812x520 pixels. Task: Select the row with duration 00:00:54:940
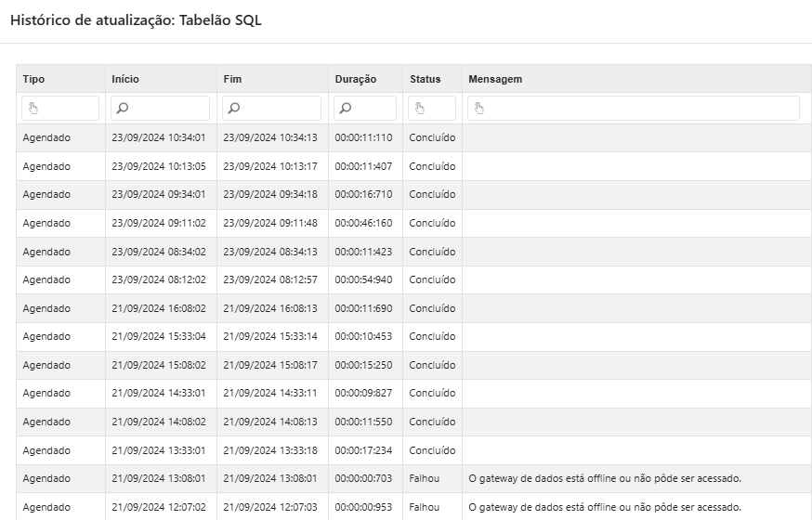coord(363,279)
